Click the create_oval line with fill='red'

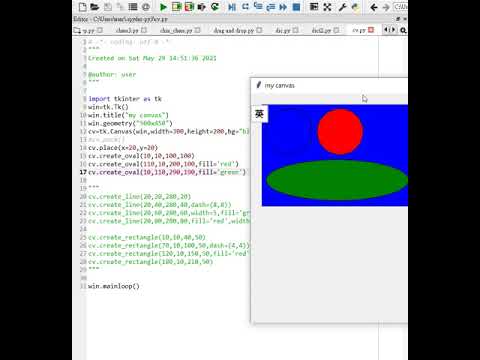pyautogui.click(x=164, y=164)
